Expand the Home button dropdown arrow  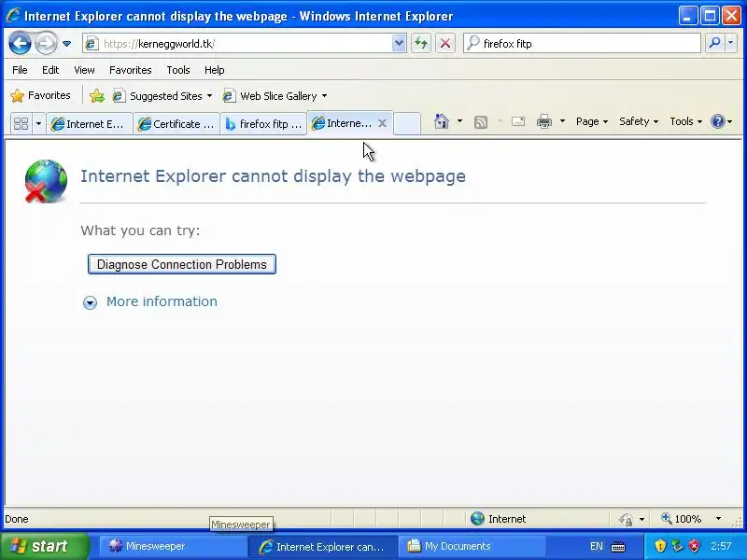point(459,121)
